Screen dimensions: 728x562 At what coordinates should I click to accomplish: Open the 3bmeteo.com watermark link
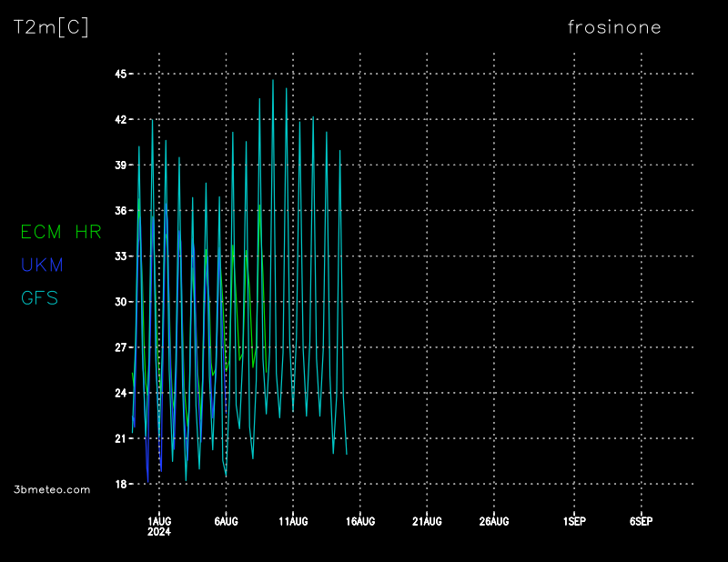[52, 489]
